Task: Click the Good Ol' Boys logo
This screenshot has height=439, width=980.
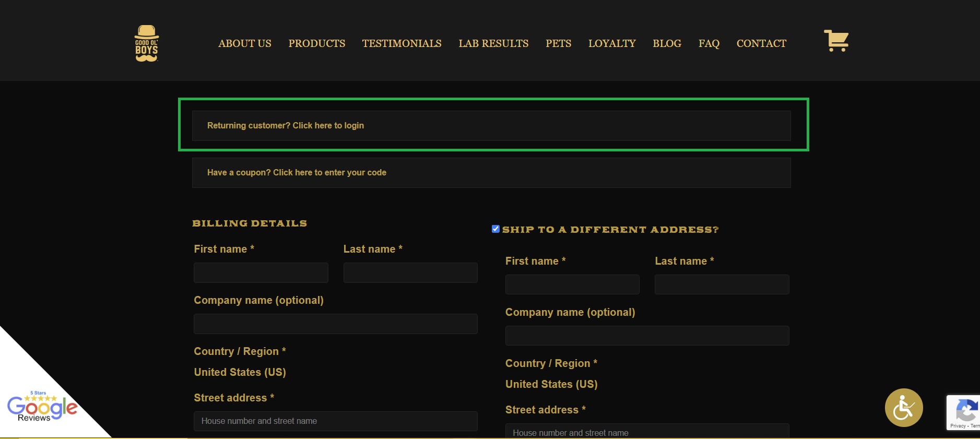Action: (x=147, y=43)
